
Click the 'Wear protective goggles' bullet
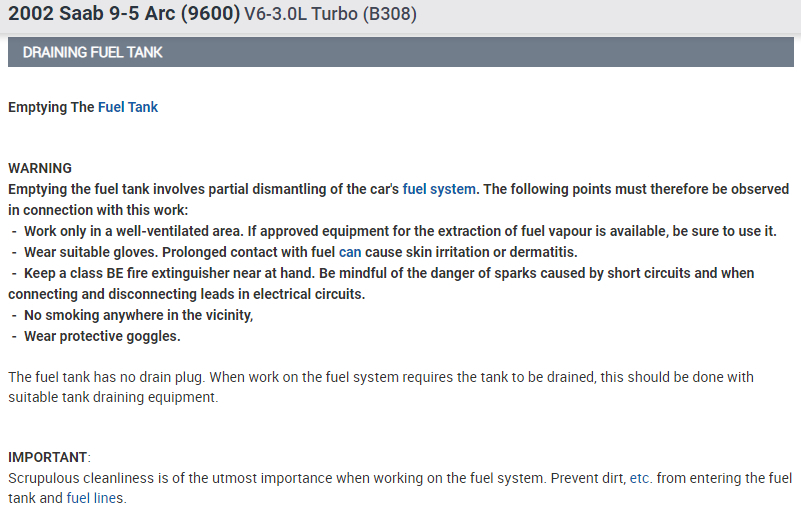tap(102, 336)
